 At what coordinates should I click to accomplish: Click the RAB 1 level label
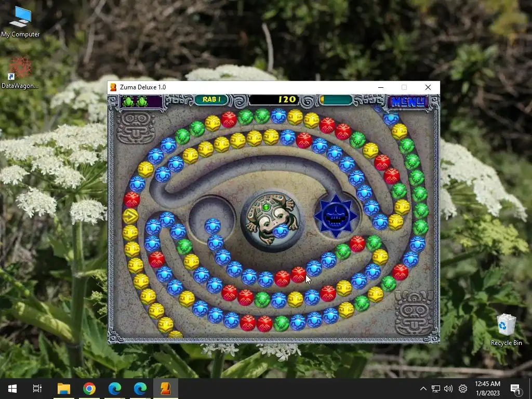tap(211, 99)
